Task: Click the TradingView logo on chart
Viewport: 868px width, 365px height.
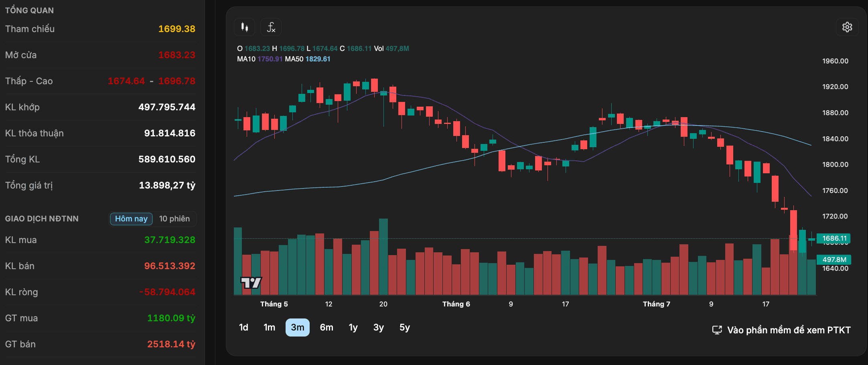Action: click(x=251, y=283)
